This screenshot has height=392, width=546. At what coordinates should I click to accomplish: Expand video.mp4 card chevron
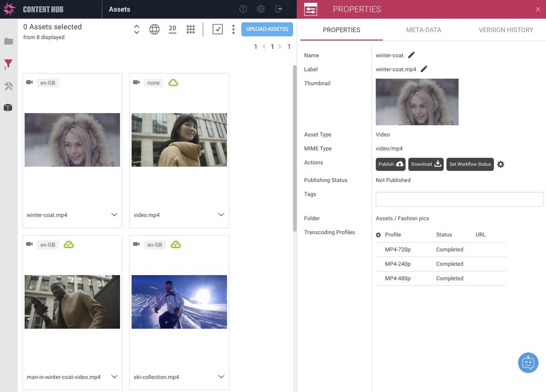point(221,214)
